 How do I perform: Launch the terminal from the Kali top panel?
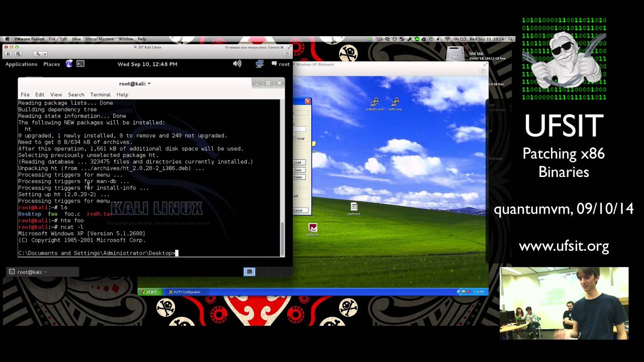point(80,64)
